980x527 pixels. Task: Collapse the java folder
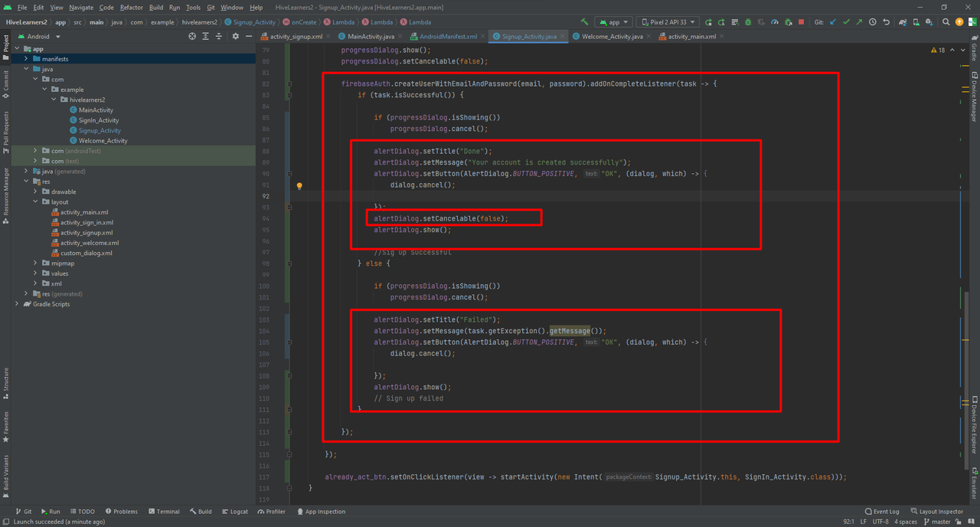point(26,69)
